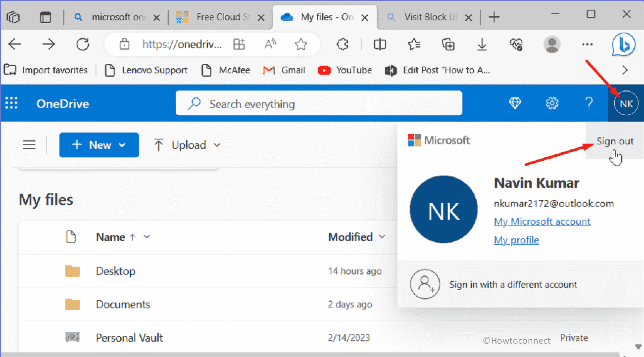View site info lock icon

click(125, 45)
